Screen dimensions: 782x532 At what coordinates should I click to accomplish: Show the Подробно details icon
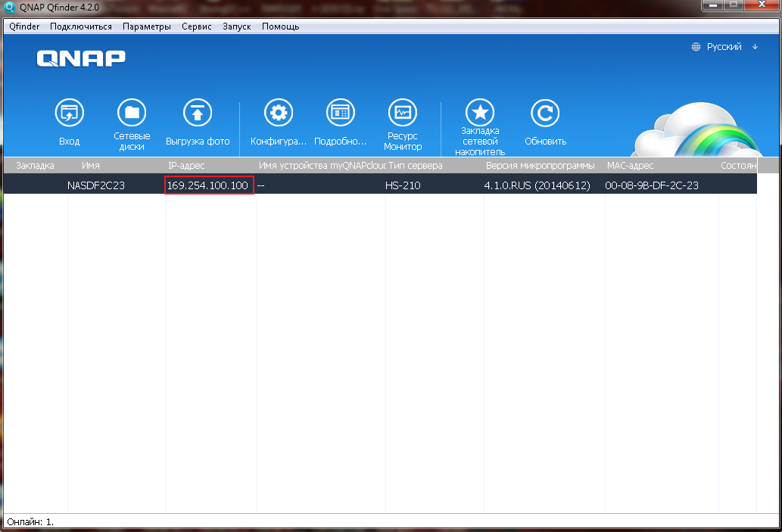coord(340,113)
